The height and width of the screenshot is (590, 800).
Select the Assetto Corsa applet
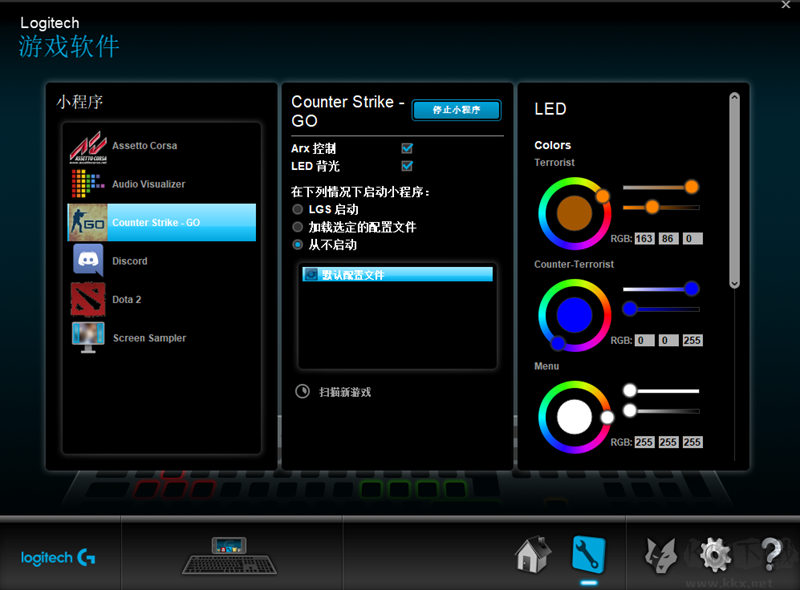150,143
